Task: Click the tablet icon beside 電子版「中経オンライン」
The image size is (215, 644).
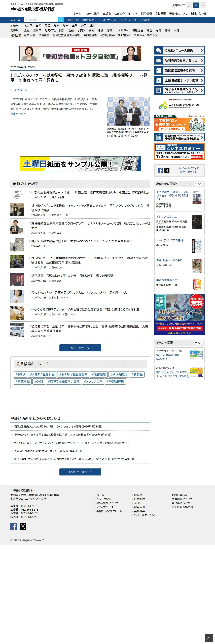Action: 158,90
